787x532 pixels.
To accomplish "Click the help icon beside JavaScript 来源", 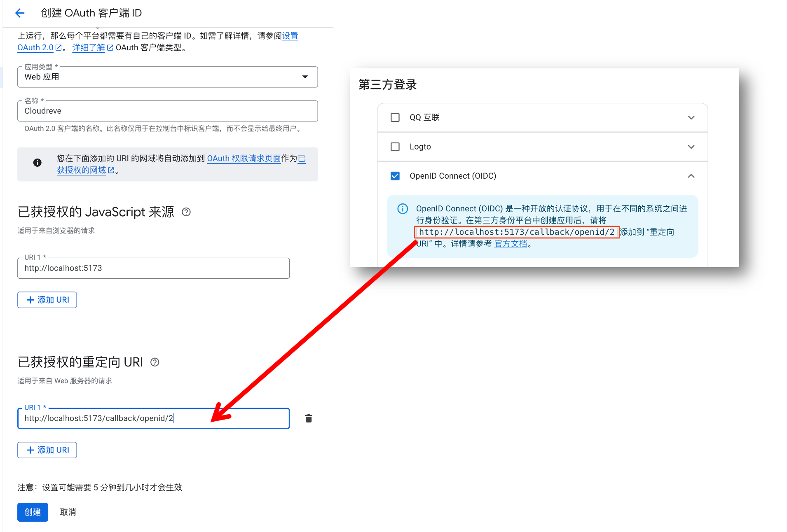I will [x=186, y=212].
